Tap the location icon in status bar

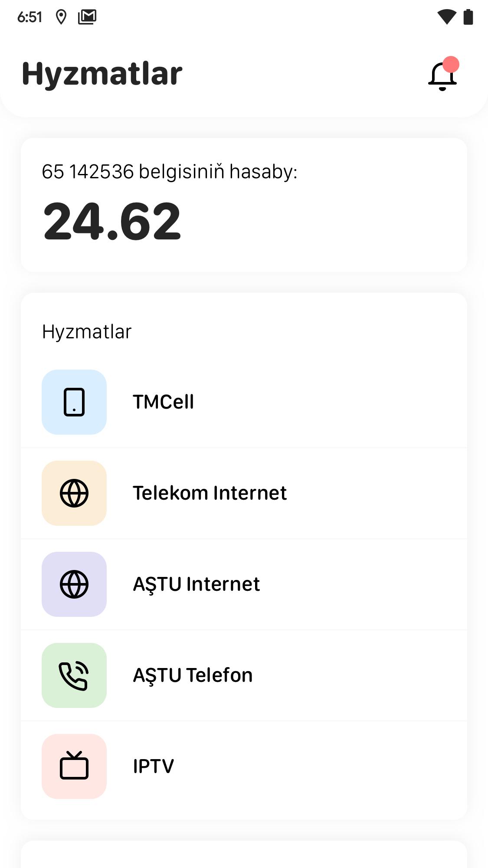(61, 17)
